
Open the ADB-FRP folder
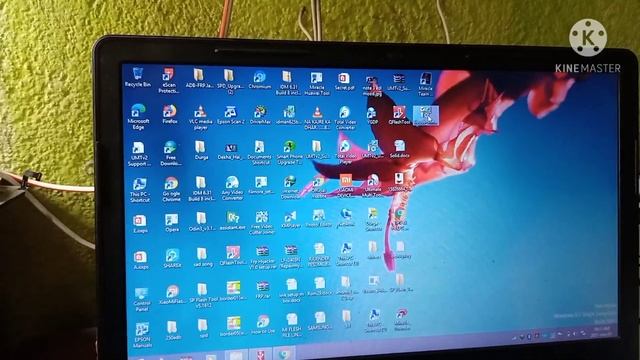[x=199, y=78]
